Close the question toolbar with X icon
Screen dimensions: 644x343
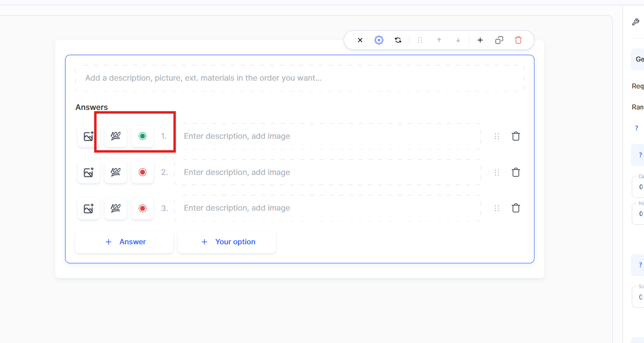pos(360,40)
